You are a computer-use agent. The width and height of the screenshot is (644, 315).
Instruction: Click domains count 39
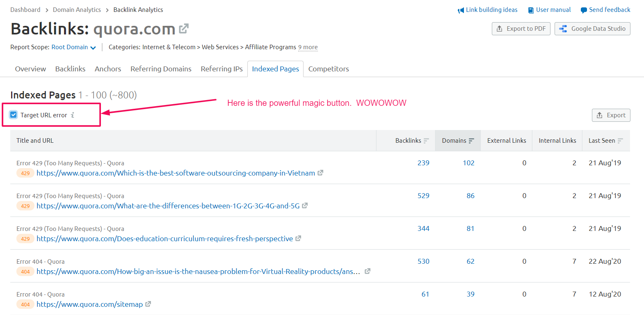[470, 294]
